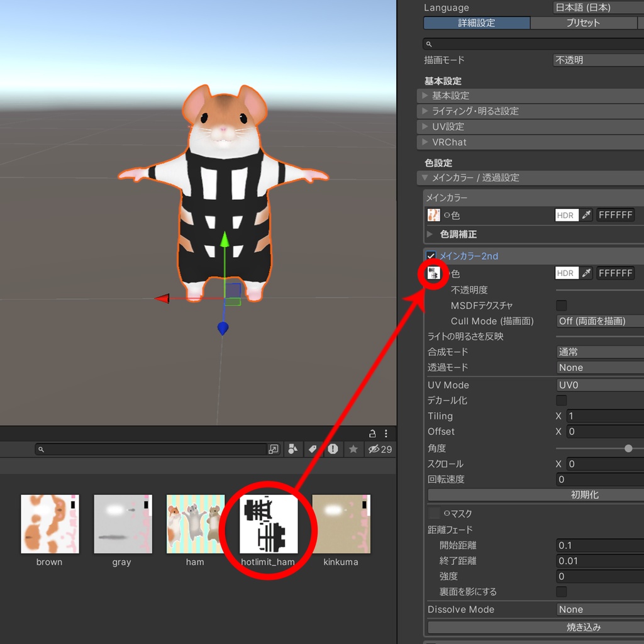Viewport: 644px width, 644px height.
Task: Enable the 裏面を影にする checkbox
Action: 561,591
